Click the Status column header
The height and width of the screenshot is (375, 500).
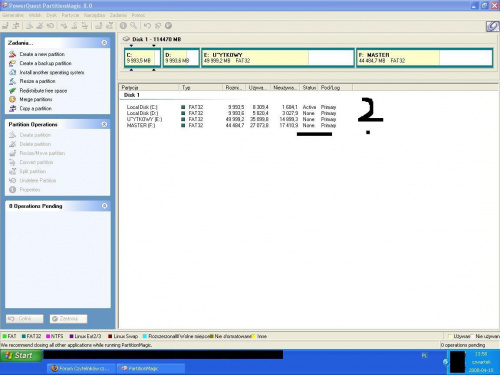point(309,88)
